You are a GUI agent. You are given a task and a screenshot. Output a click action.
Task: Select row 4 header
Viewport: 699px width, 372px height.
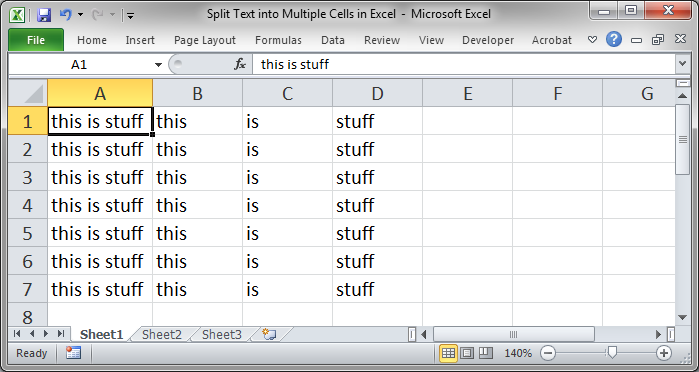tap(28, 205)
